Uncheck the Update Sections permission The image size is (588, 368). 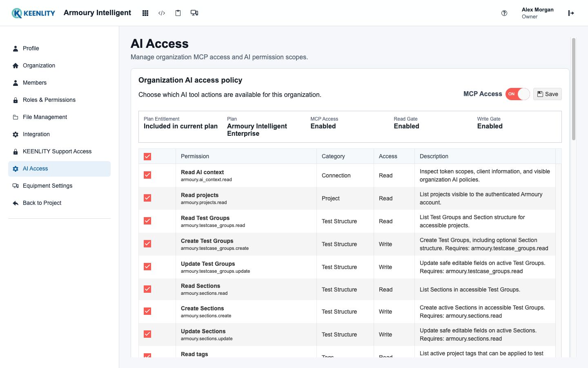[147, 334]
